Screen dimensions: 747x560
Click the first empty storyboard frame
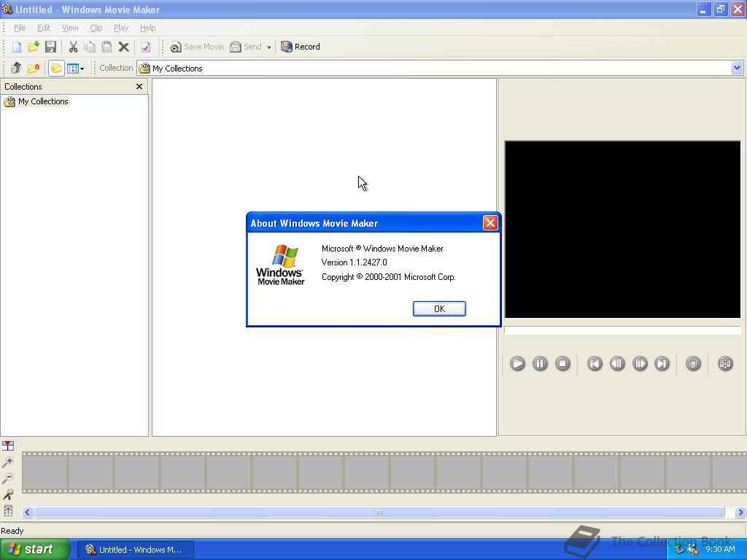44,472
